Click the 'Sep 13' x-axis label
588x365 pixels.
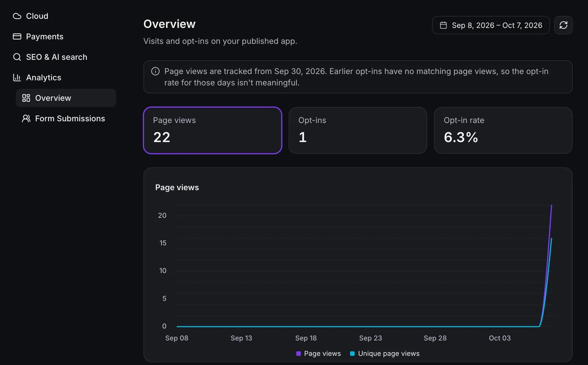click(241, 338)
